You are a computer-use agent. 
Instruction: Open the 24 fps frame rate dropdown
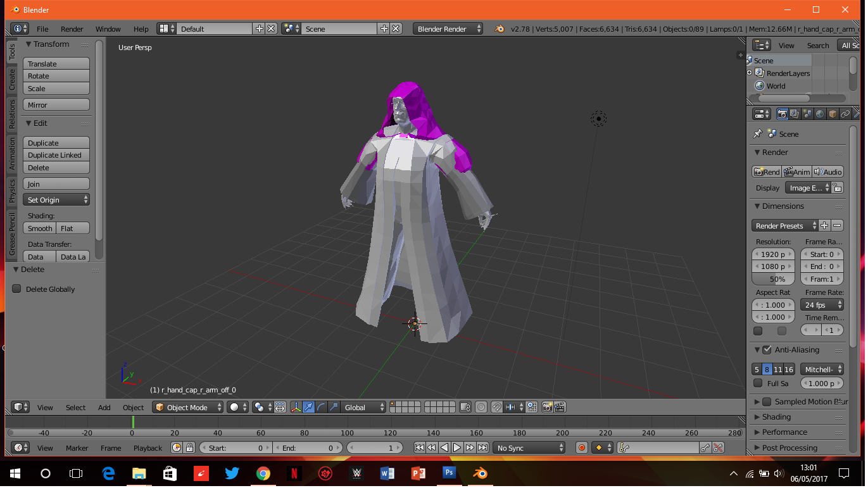coord(822,305)
